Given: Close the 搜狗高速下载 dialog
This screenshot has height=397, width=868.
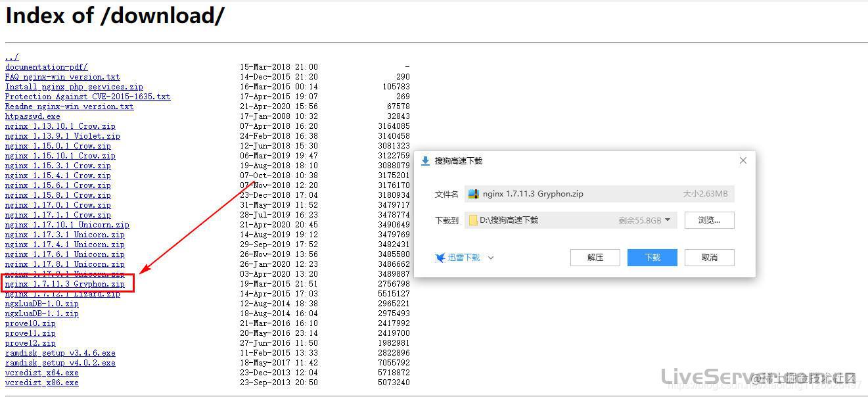Looking at the screenshot, I should (742, 160).
